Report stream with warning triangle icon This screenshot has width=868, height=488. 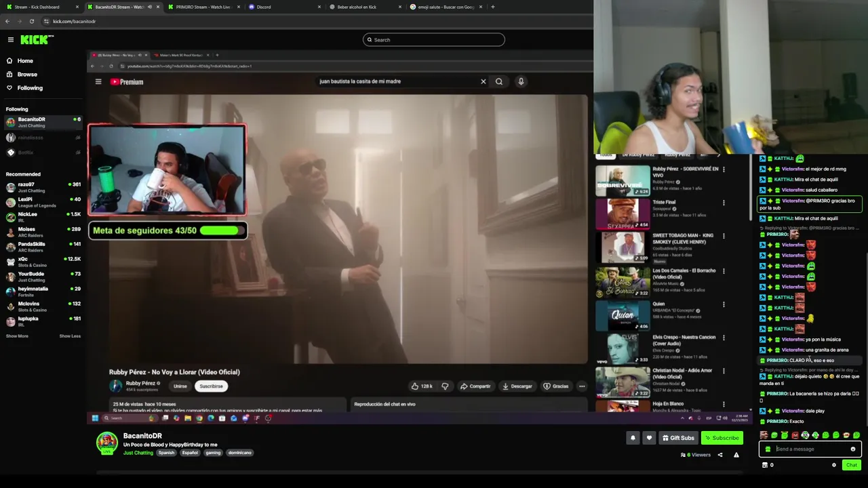(736, 455)
